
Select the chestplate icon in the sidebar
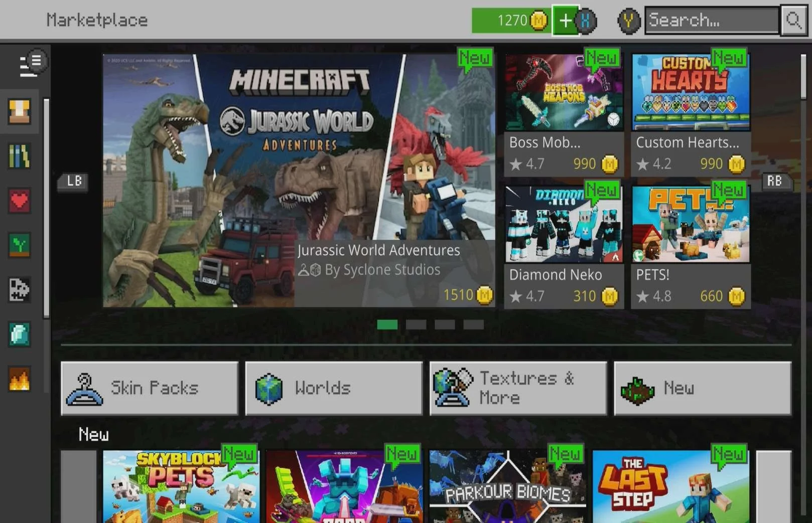tap(20, 111)
